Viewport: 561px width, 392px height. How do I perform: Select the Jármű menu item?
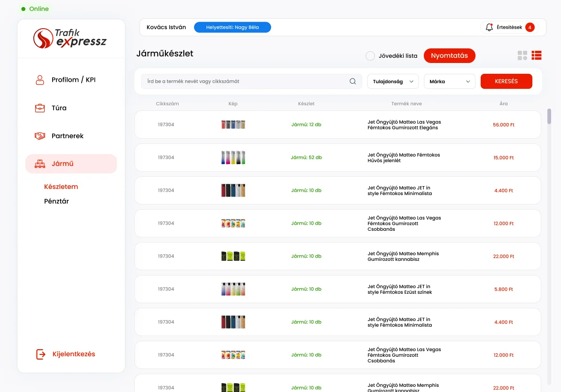(x=71, y=164)
